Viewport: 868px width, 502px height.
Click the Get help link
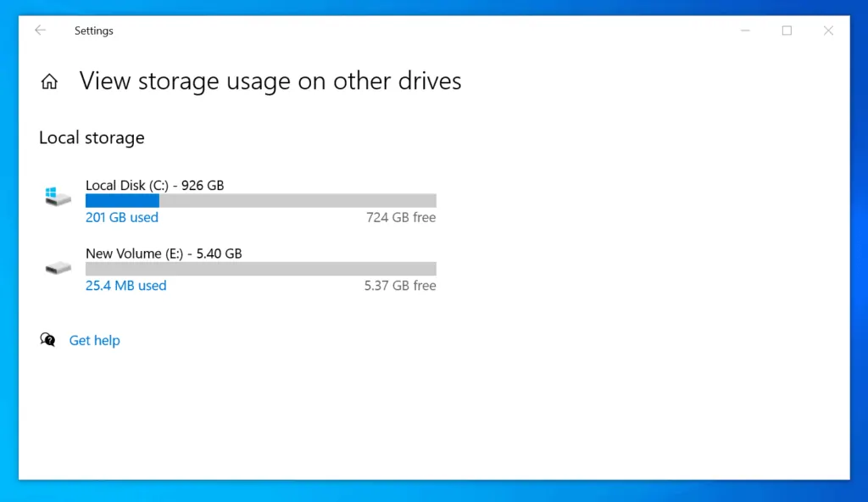[x=94, y=340]
